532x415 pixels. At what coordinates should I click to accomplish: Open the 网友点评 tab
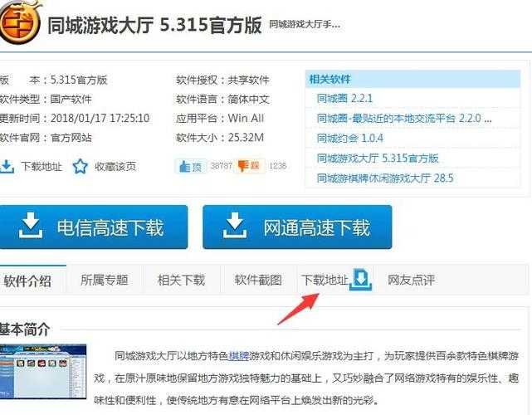411,280
